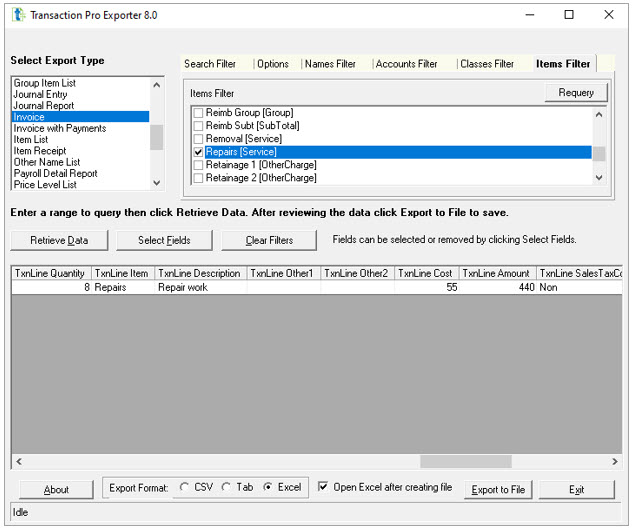Open the Search Filter tab
This screenshot has width=634, height=530.
coord(210,64)
